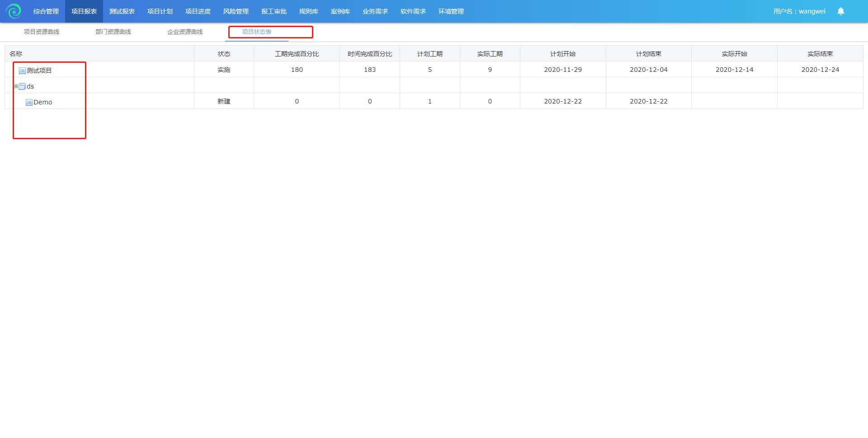The height and width of the screenshot is (438, 868).
Task: Click the 2020-12-14 actual start cell
Action: pyautogui.click(x=735, y=70)
